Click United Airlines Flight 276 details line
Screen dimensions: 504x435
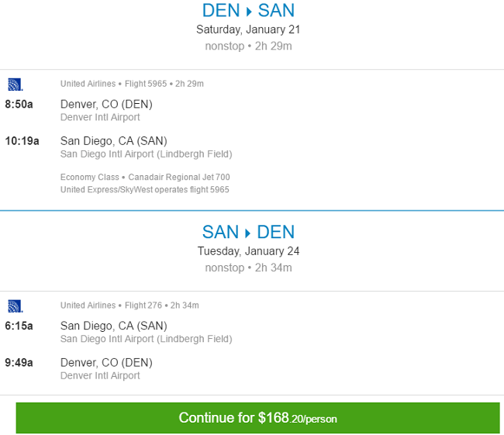pyautogui.click(x=129, y=305)
